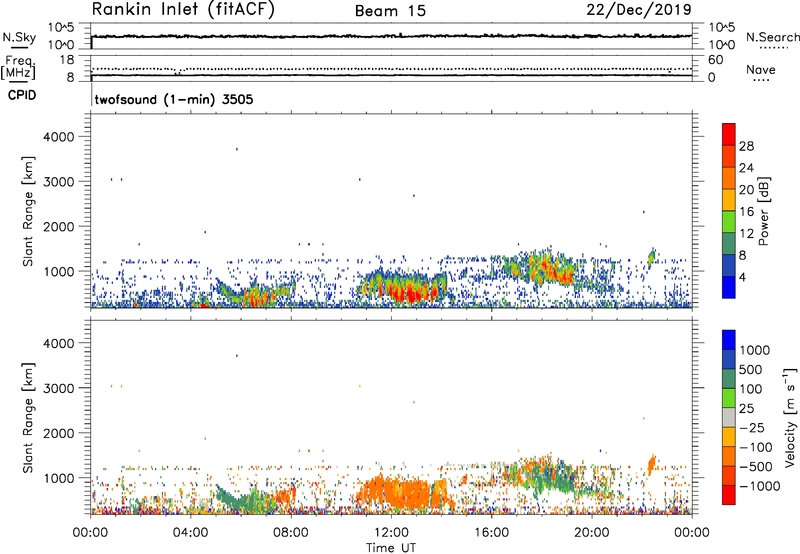Click the "Time UT" axis title
This screenshot has width=800, height=554.
click(391, 547)
